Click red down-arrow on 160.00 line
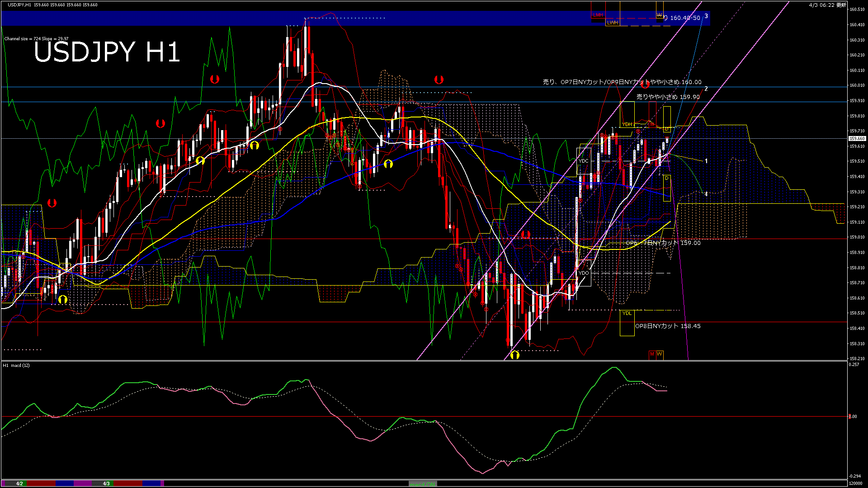Image resolution: width=868 pixels, height=488 pixels. (x=645, y=84)
